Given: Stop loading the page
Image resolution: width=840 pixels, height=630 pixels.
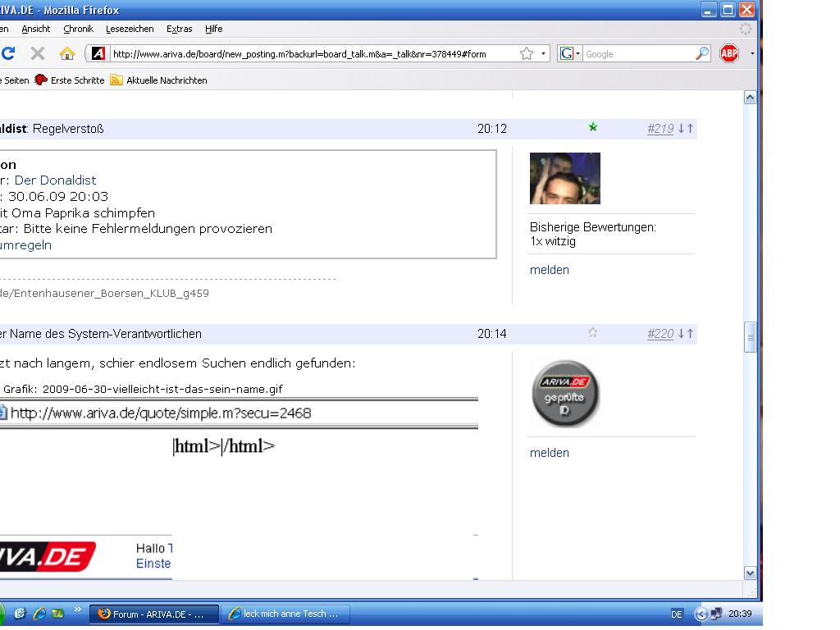Looking at the screenshot, I should coord(38,53).
